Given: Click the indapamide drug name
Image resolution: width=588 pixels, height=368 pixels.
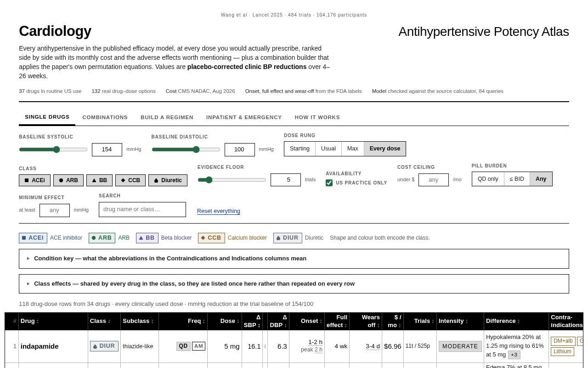Looking at the screenshot, I should pos(40,346).
